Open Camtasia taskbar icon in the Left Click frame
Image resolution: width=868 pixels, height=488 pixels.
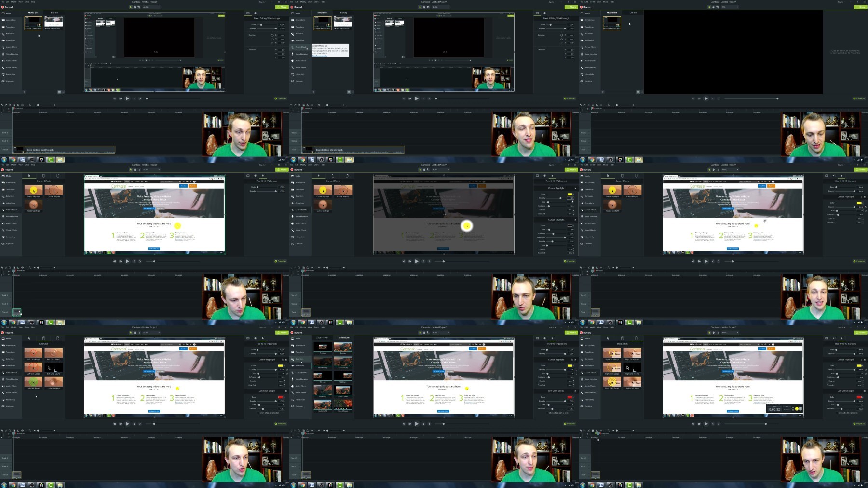(x=51, y=485)
